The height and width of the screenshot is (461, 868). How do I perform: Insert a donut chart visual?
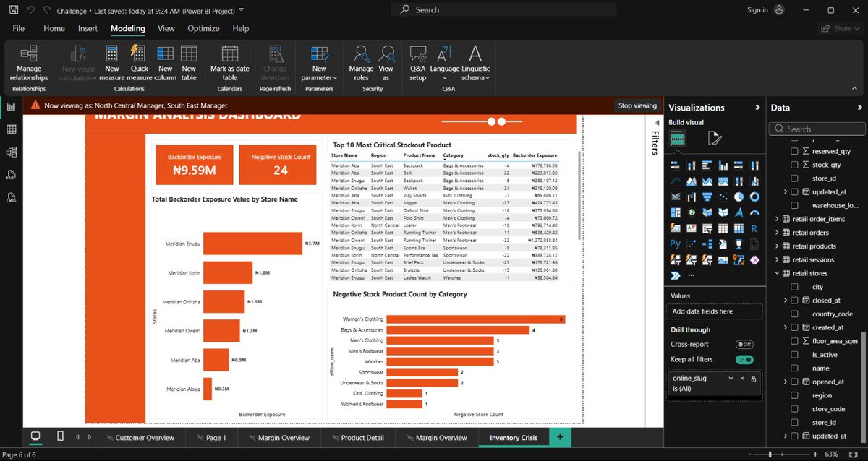point(754,197)
